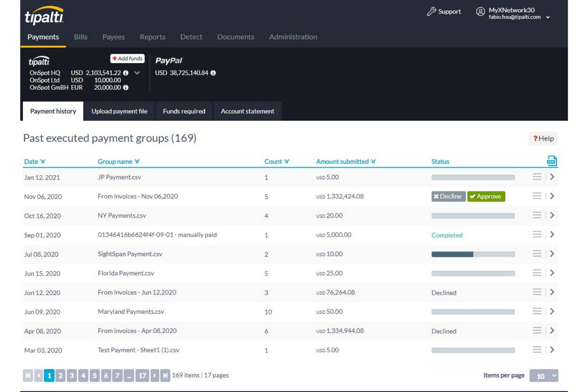Image resolution: width=588 pixels, height=392 pixels.
Task: Click amount USD 1,334,944.08 cell
Action: [340, 331]
